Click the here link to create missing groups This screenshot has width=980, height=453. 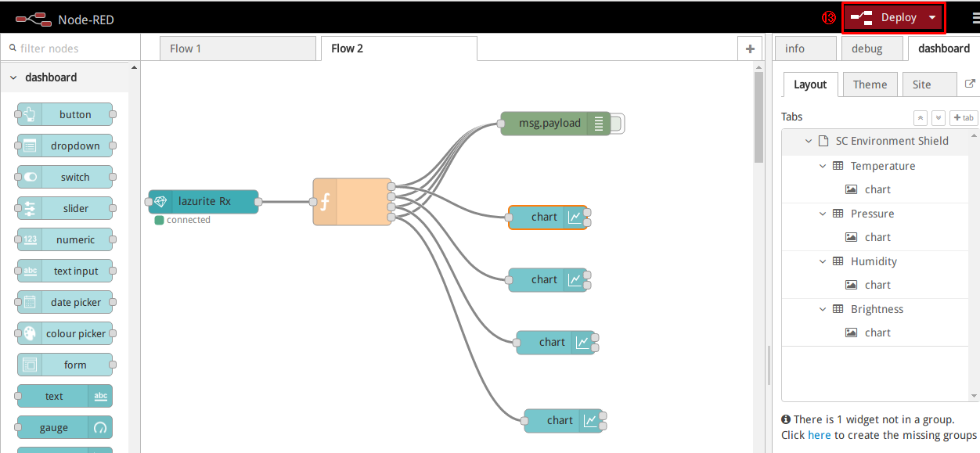820,435
